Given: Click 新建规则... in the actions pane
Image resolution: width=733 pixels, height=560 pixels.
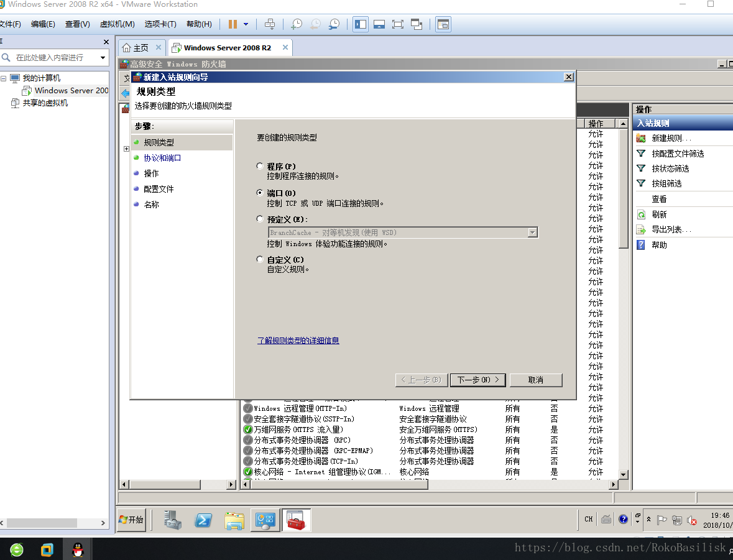Looking at the screenshot, I should 671,139.
